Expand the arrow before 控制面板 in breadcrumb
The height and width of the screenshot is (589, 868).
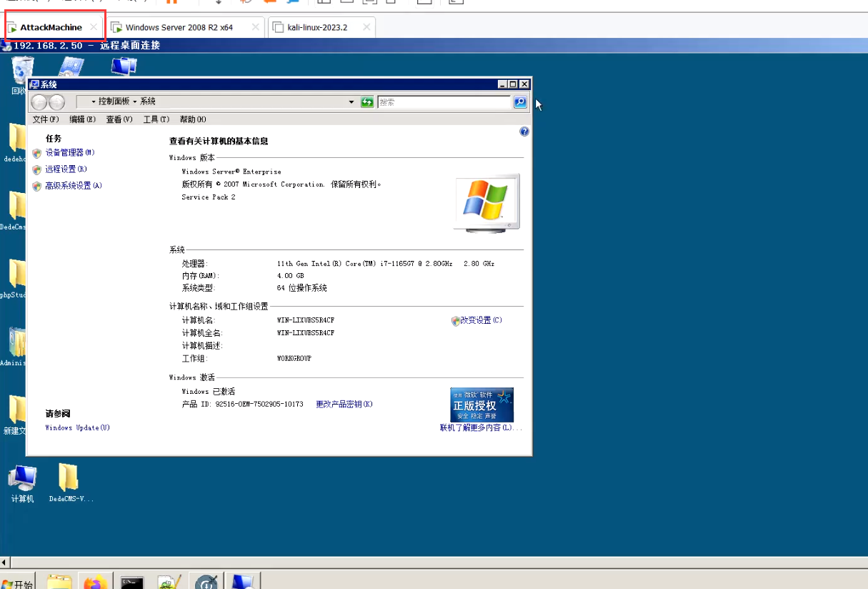(94, 102)
